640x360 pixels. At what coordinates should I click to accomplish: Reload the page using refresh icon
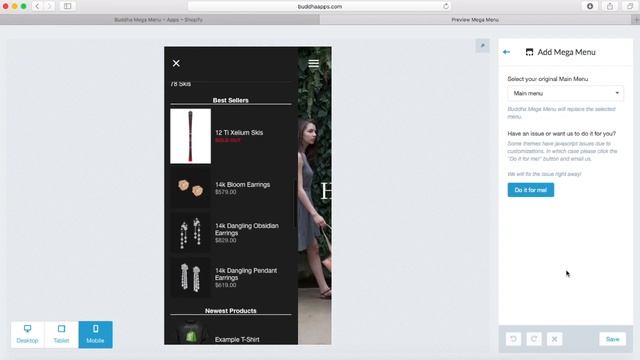(446, 6)
